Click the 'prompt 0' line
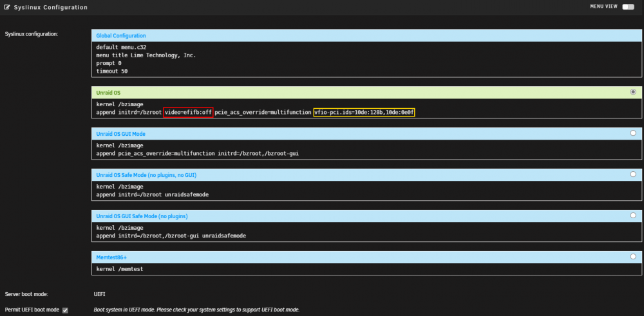The width and height of the screenshot is (644, 316). point(109,63)
